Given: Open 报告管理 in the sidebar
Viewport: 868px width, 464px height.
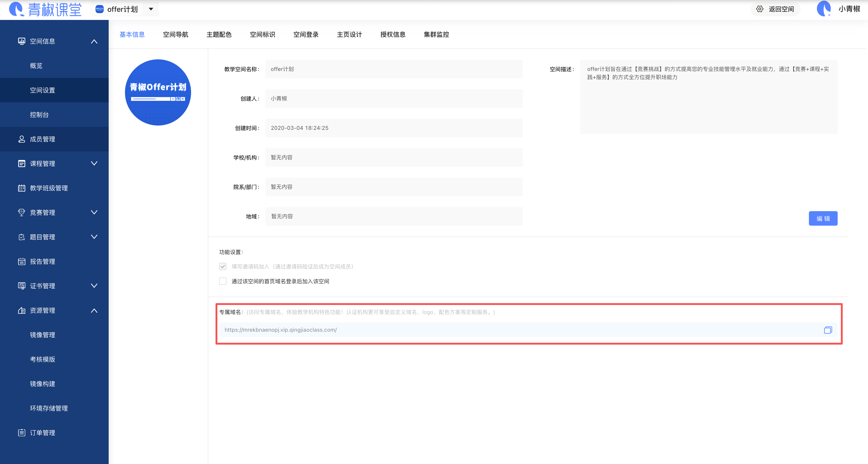Looking at the screenshot, I should pos(43,261).
